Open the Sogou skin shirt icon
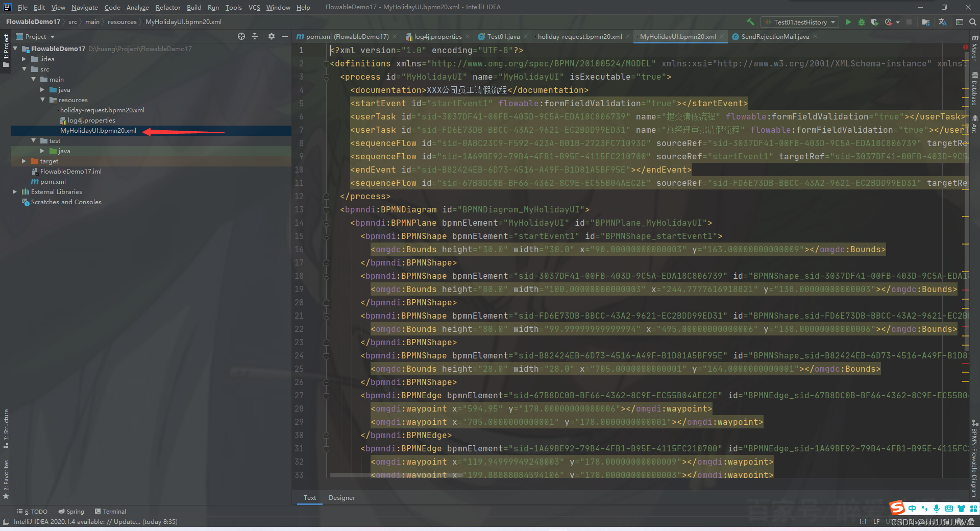The width and height of the screenshot is (980, 531). pos(961,509)
